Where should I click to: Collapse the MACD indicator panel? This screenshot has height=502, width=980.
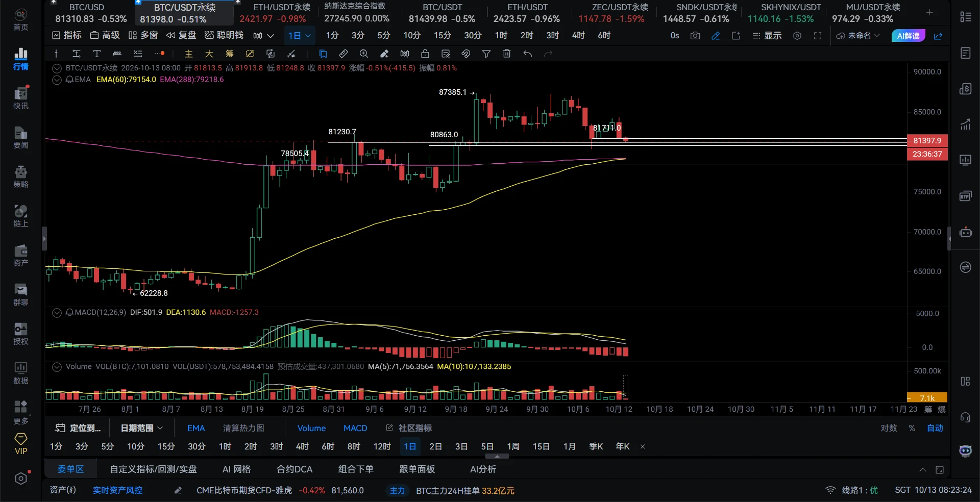(x=57, y=312)
